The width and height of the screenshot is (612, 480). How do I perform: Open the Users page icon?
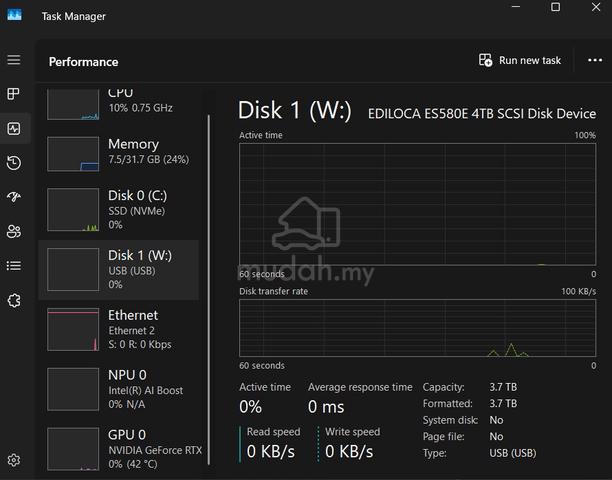(14, 231)
